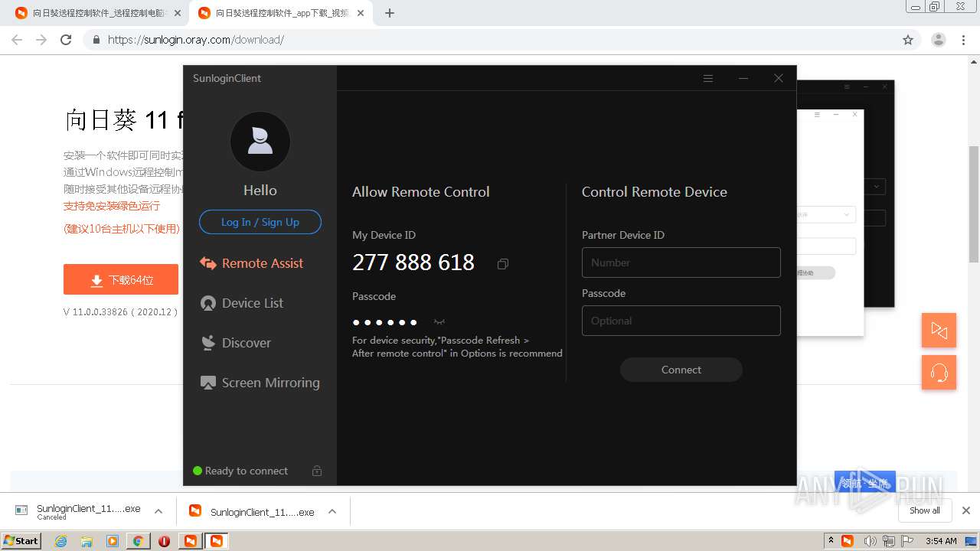Click first Sunlogin taskbar icon

pos(190,541)
